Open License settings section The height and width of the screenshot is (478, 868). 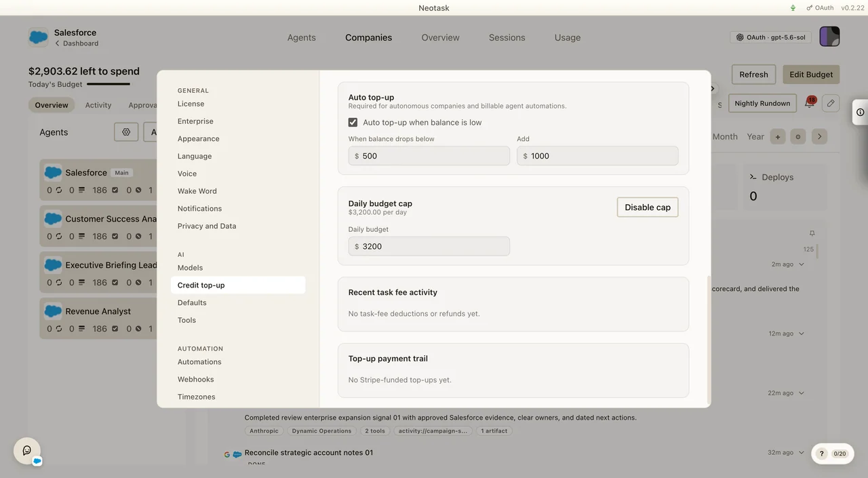coord(237,104)
